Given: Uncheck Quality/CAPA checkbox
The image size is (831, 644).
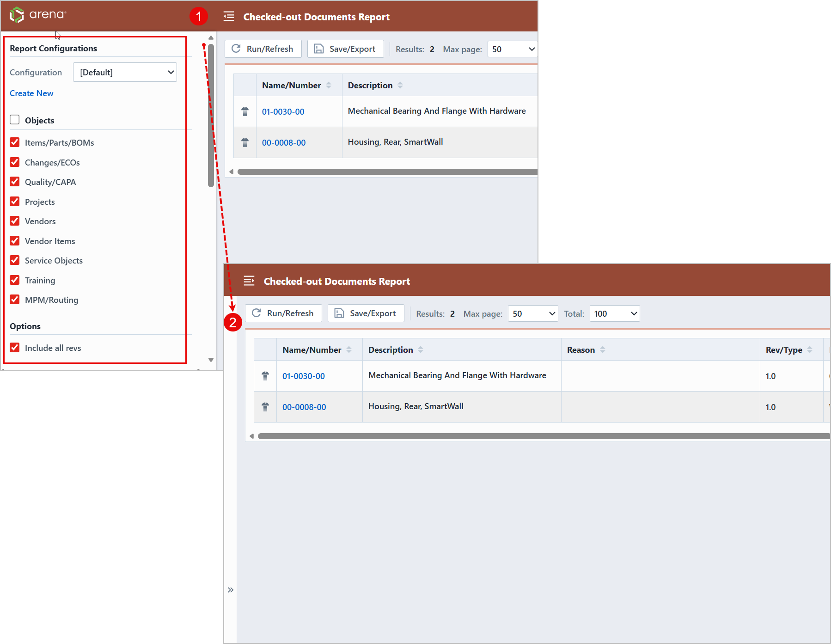Looking at the screenshot, I should click(x=15, y=181).
